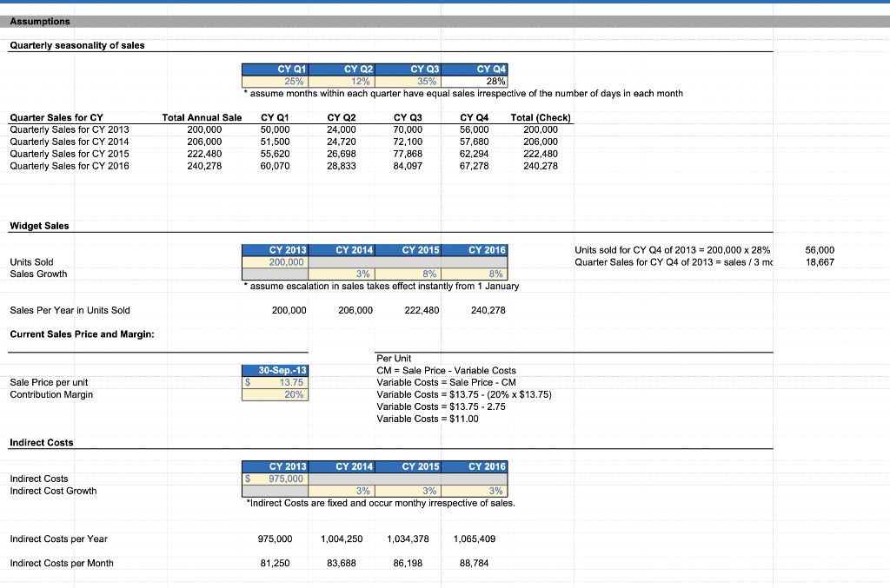Select the 77,868 CY Q3 2015 sales cell
The width and height of the screenshot is (890, 588).
[x=408, y=155]
